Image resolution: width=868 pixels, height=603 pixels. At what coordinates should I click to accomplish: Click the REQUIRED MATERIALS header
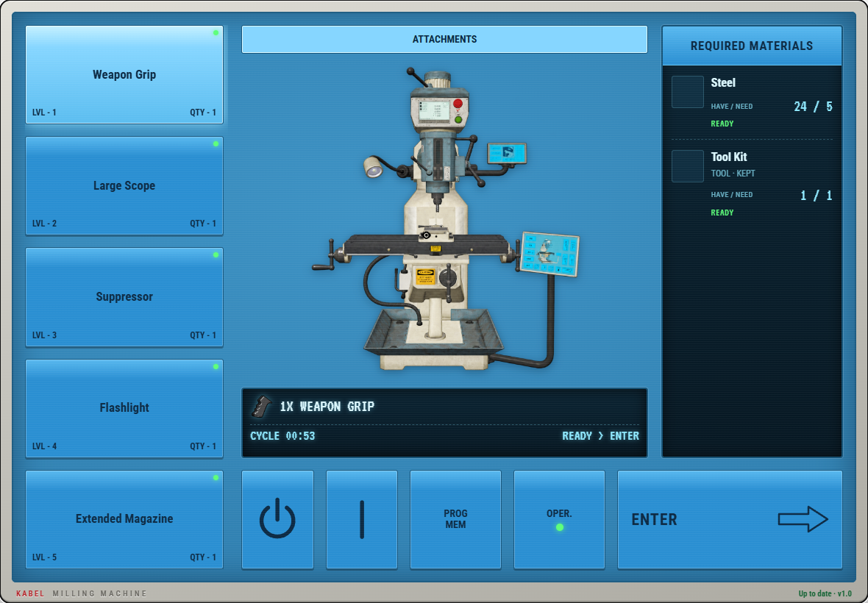click(752, 46)
